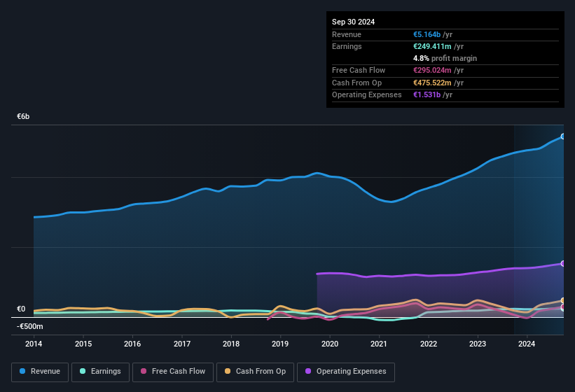Click the Operating Expenses endpoint marker
Viewport: 575px width, 392px height.
coord(562,264)
